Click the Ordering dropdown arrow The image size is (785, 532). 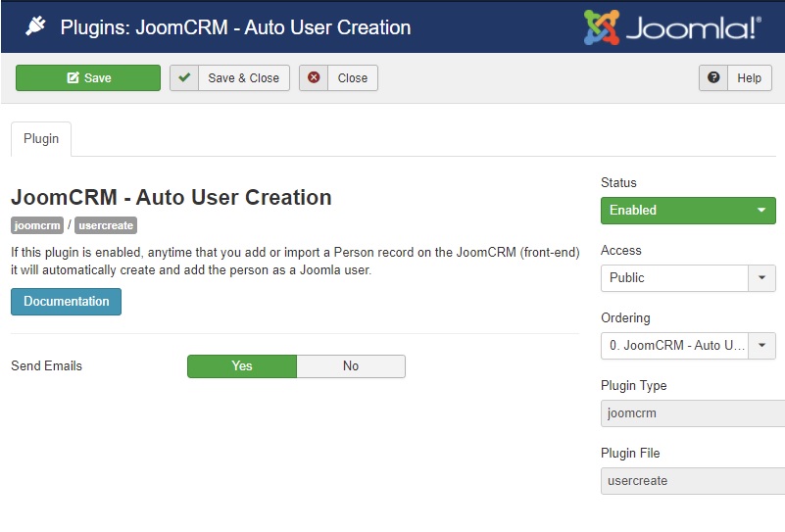[x=761, y=345]
